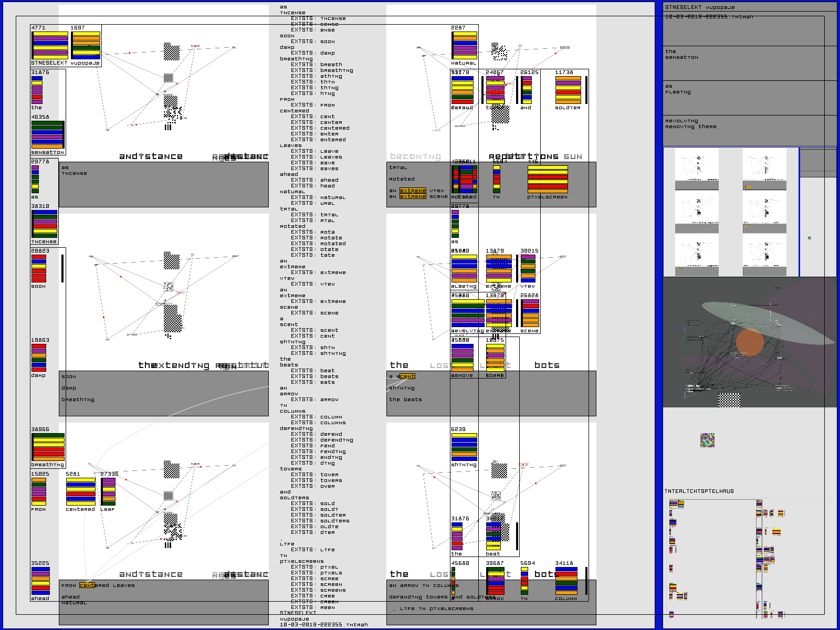
Task: Click the 'pixelscreen' color bar block
Action: click(547, 180)
